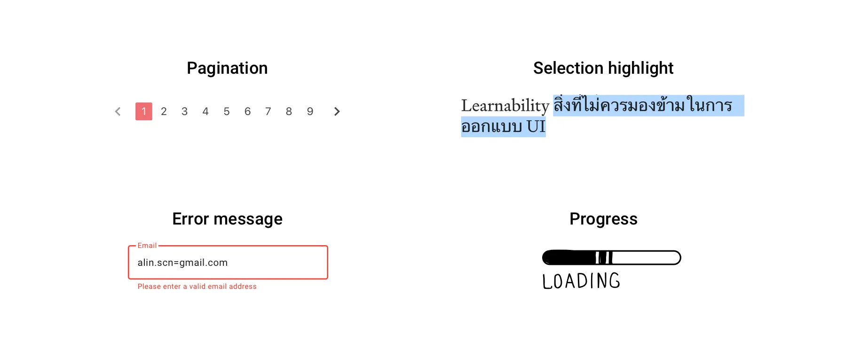Click the previous page chevron arrow
This screenshot has width=868, height=341.
(118, 111)
